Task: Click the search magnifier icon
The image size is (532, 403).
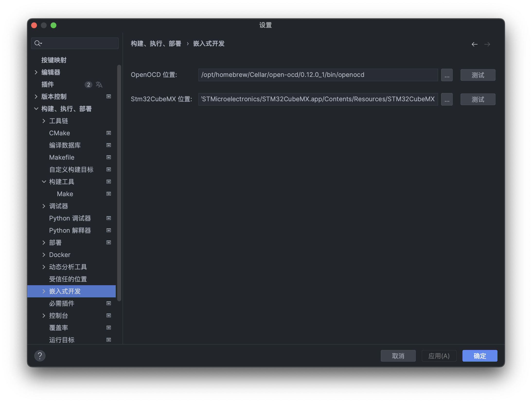Action: [x=38, y=43]
